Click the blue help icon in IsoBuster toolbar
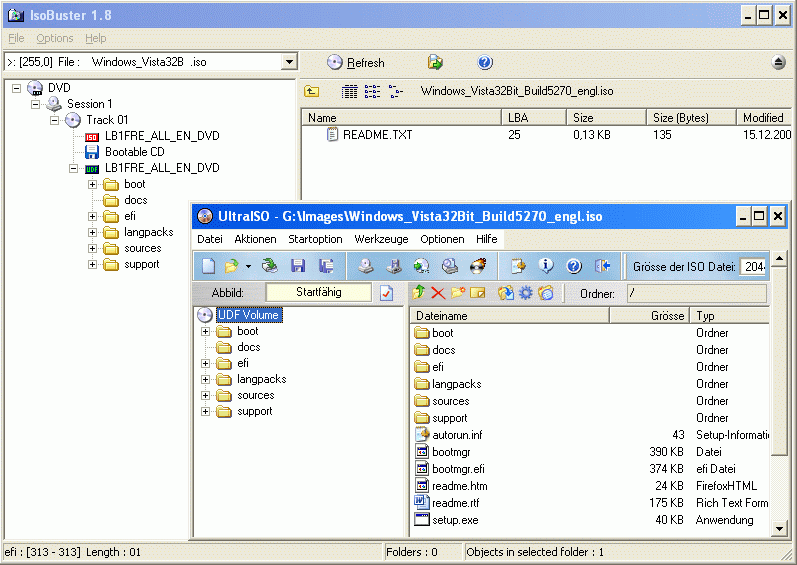 point(485,62)
